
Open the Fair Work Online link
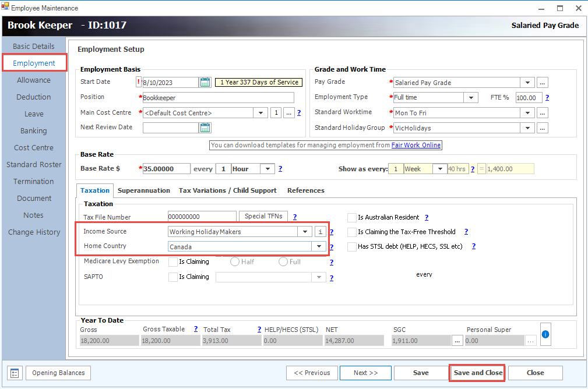[416, 145]
